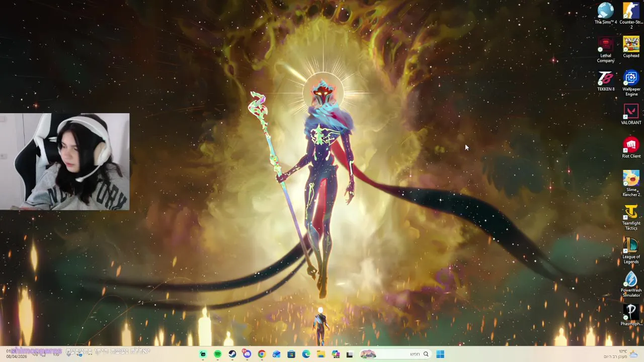Open the green streaming app in taskbar

[x=203, y=354]
